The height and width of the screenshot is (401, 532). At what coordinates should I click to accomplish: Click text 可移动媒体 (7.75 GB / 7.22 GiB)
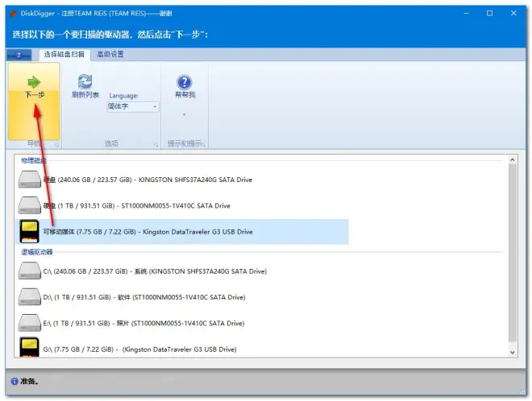[148, 232]
